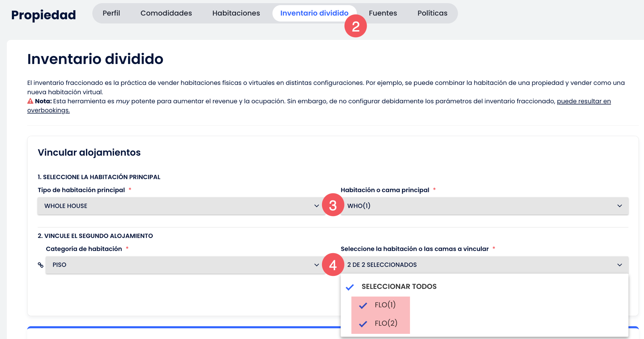Toggle the Seleccionar todos checkmark

coord(350,287)
